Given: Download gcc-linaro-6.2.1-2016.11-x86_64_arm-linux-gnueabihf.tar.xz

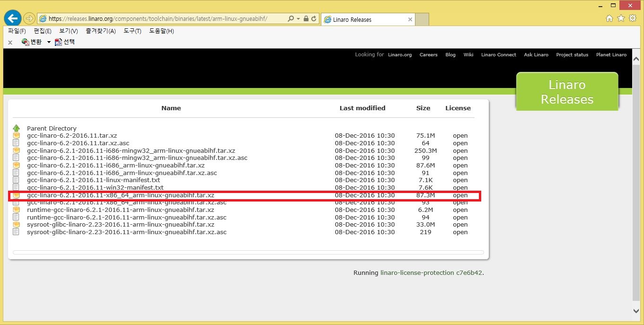Looking at the screenshot, I should click(121, 195).
